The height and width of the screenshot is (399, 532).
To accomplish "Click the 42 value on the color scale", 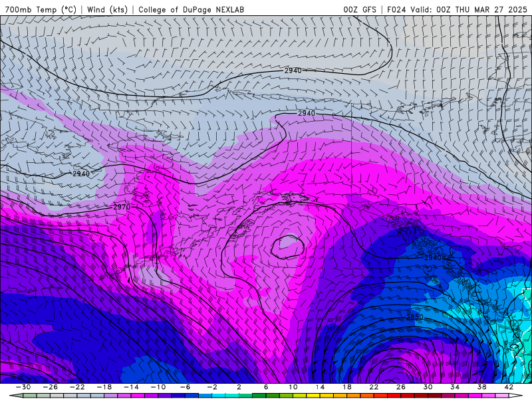I will [x=509, y=387].
